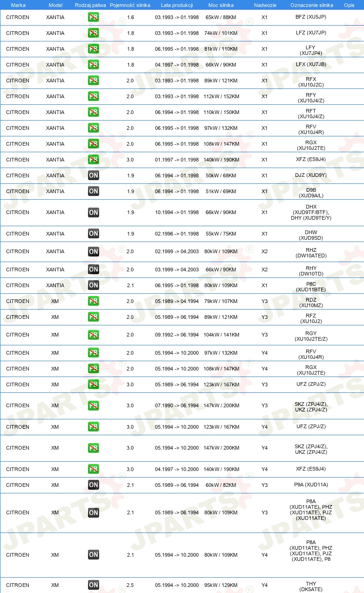Image resolution: width=364 pixels, height=593 pixels.
Task: Click the PB icon in the XM RGY row
Action: (x=94, y=335)
